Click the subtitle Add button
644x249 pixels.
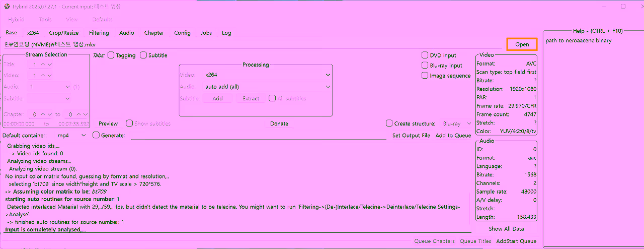point(217,98)
